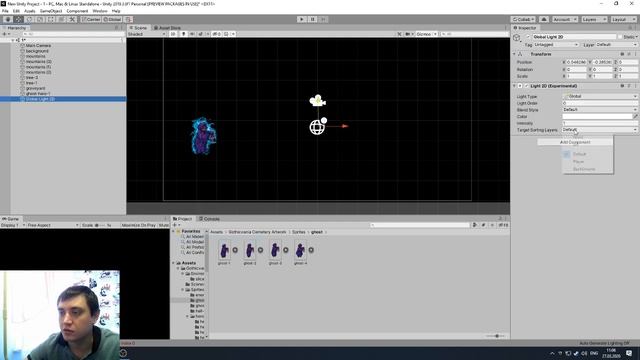Viewport: 640px width, 360px height.
Task: Open the Tag dropdown Untagged
Action: 556,44
